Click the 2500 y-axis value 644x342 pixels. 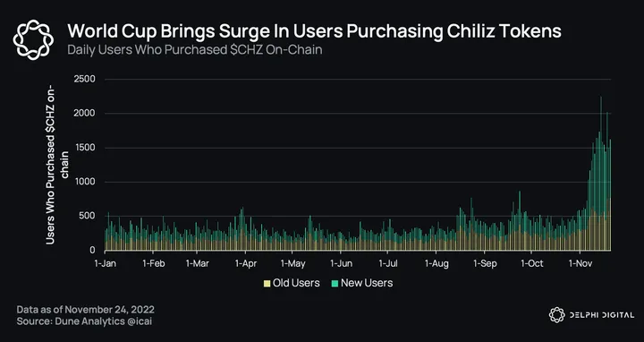coord(84,79)
